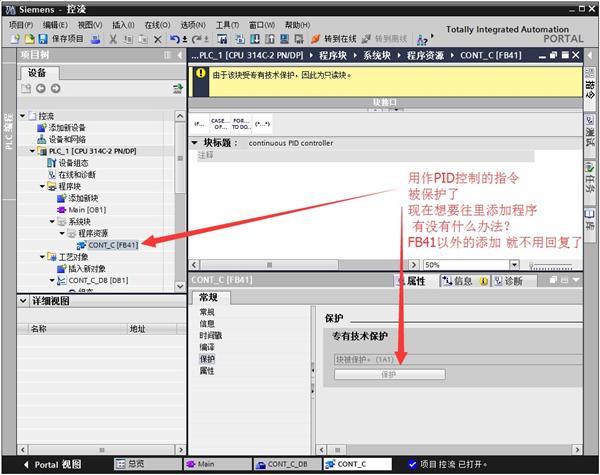This screenshot has width=600, height=475.
Task: Click the paste toolbar icon
Action: tap(143, 39)
